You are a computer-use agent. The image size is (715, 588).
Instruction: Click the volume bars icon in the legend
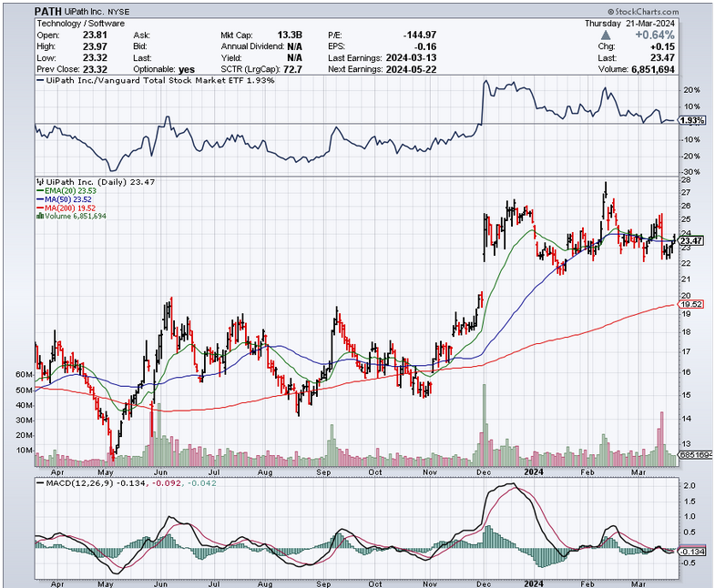pos(38,216)
